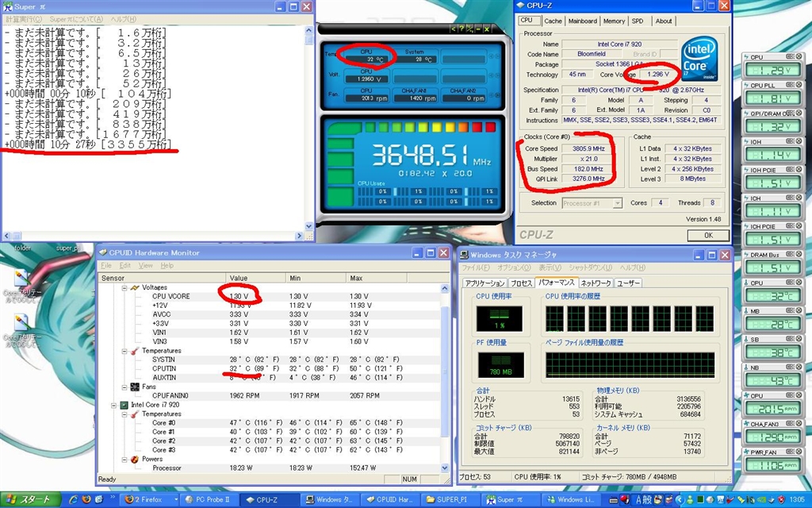Image resolution: width=812 pixels, height=508 pixels.
Task: Open アプリケーション tab in Task Manager
Action: coord(485,283)
